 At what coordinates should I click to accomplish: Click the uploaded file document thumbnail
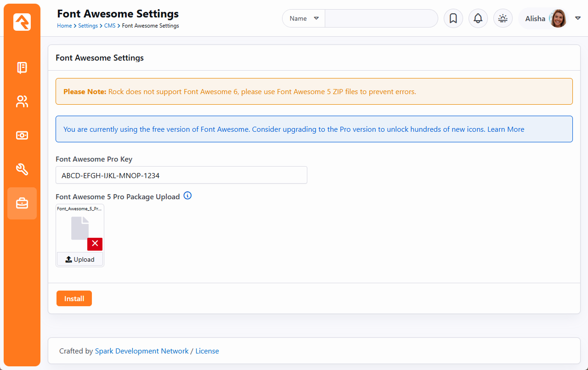(80, 228)
